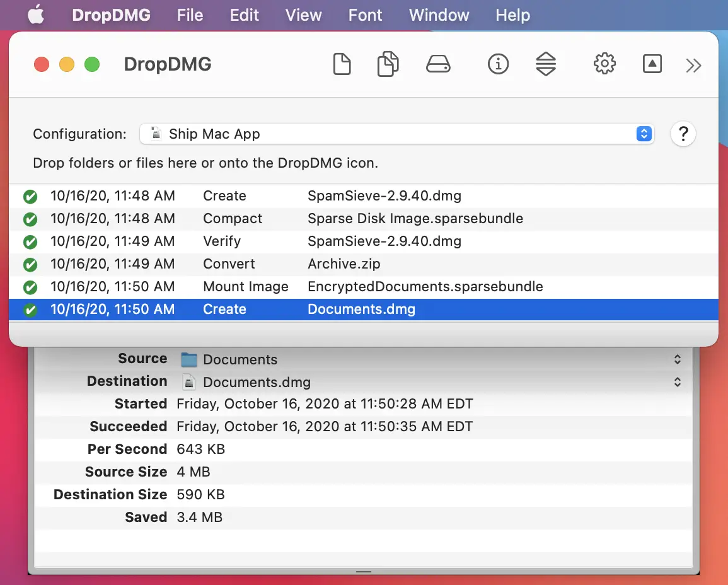The image size is (728, 585).
Task: Select the Convert Archive.zip row
Action: tap(364, 264)
